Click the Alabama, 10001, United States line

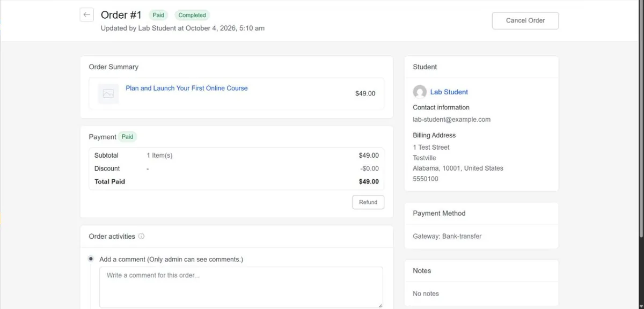(x=458, y=168)
